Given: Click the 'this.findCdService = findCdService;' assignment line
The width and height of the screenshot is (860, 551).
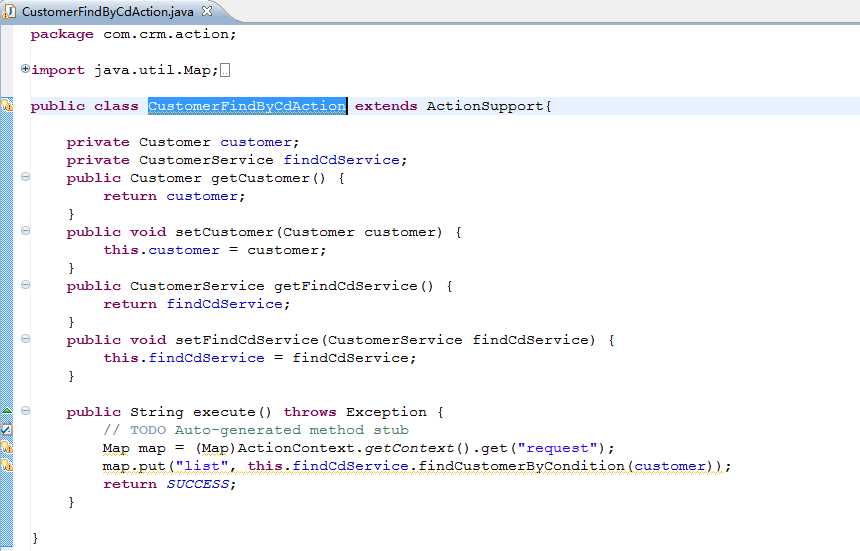Looking at the screenshot, I should pos(260,358).
